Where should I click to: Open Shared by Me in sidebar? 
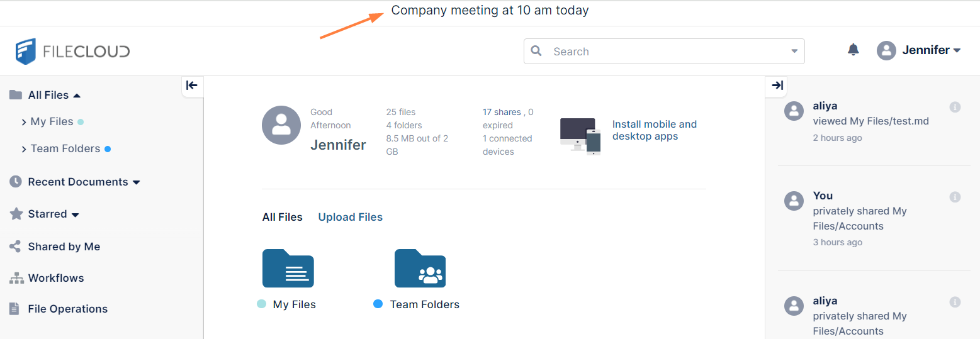(64, 247)
